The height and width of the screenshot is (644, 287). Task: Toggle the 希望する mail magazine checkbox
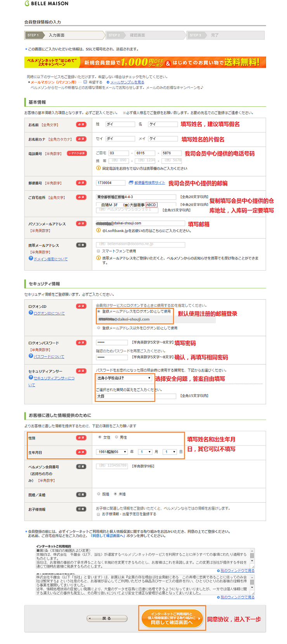(x=85, y=82)
